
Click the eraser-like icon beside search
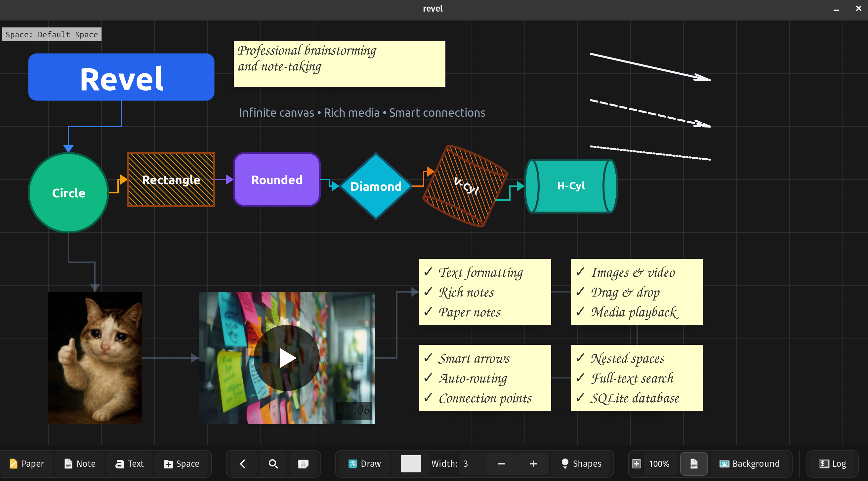pyautogui.click(x=303, y=464)
